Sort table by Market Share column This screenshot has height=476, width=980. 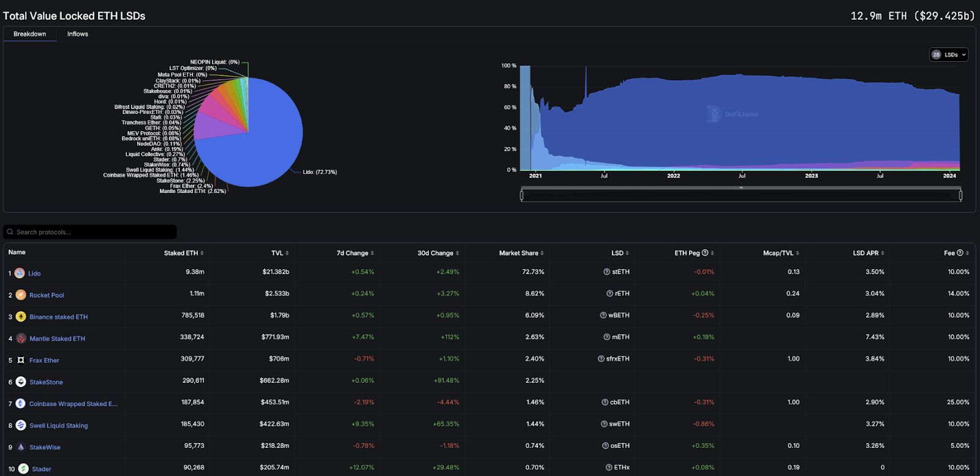coord(521,253)
